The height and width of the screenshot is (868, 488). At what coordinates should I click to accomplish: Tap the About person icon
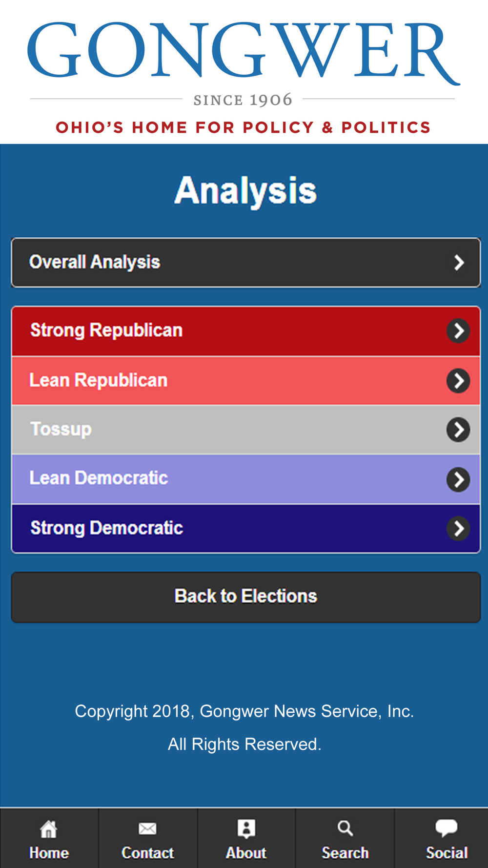(246, 828)
